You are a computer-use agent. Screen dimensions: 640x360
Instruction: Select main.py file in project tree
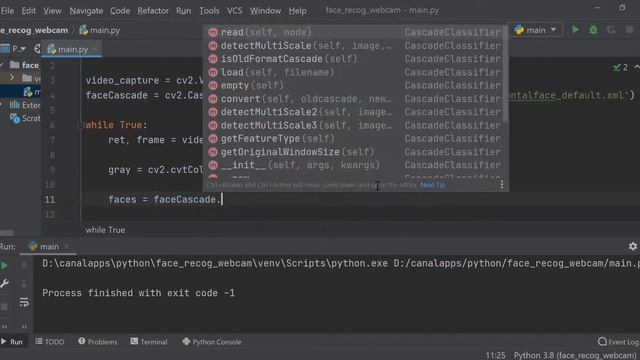pyautogui.click(x=32, y=92)
